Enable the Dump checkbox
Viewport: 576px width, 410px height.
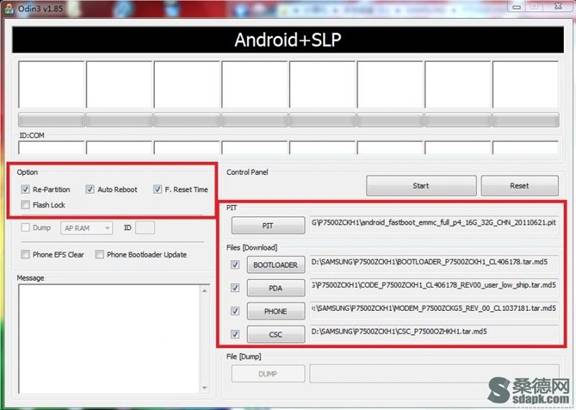click(x=25, y=227)
